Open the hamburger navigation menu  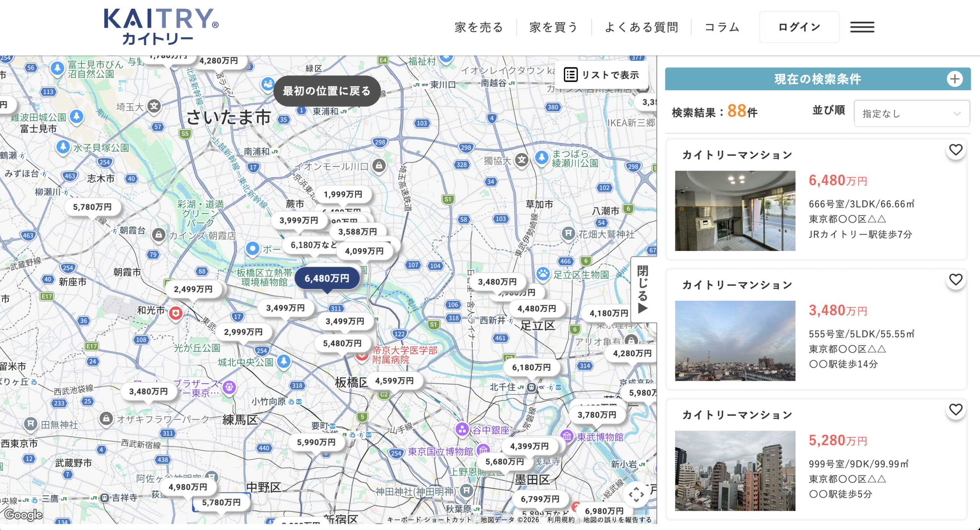[x=862, y=27]
